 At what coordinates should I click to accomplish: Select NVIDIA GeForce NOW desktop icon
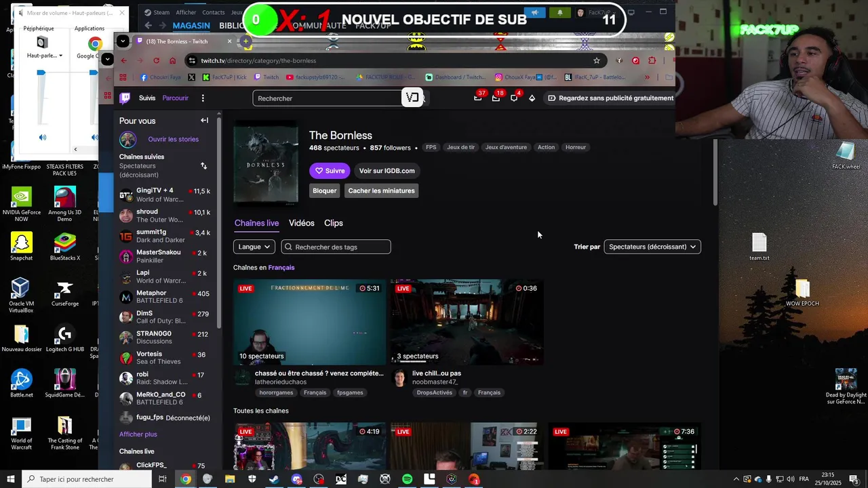[21, 204]
